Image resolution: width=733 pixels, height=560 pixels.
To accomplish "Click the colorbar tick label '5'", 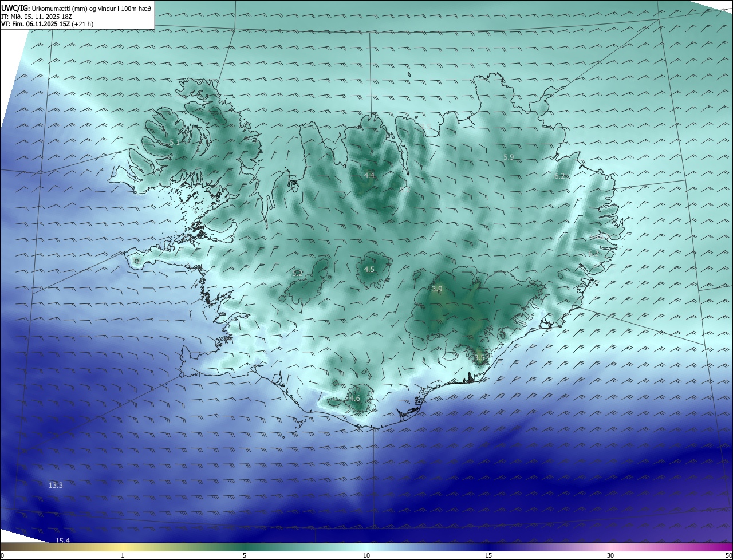I will click(x=245, y=555).
